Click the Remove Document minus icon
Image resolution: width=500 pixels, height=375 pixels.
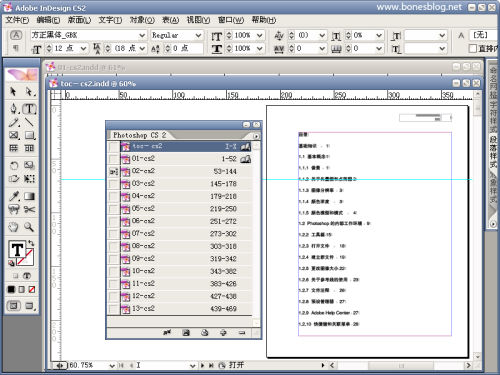point(242,332)
